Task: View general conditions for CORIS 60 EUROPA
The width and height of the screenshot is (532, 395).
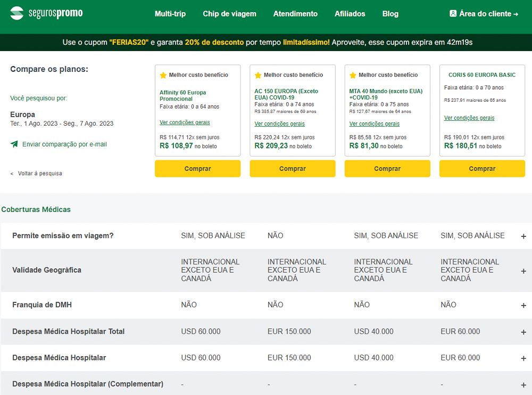Action: click(469, 118)
